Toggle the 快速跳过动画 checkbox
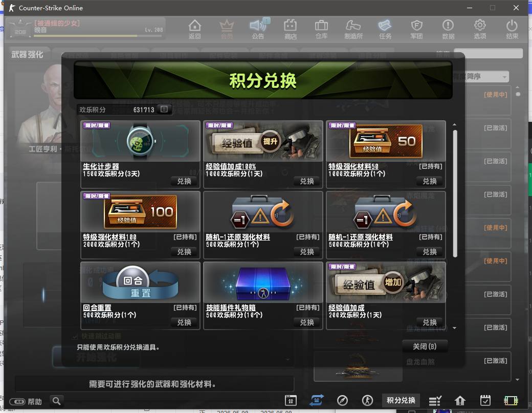The image size is (532, 413). (x=75, y=336)
